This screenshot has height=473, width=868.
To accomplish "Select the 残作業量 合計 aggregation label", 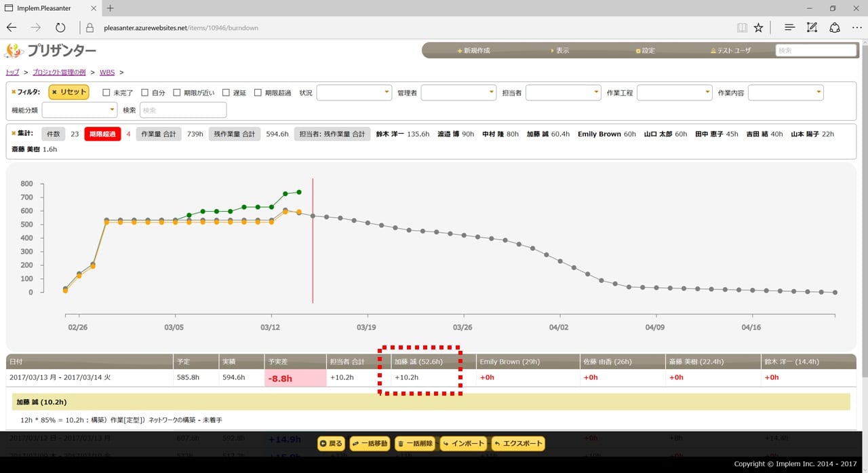I will 235,134.
